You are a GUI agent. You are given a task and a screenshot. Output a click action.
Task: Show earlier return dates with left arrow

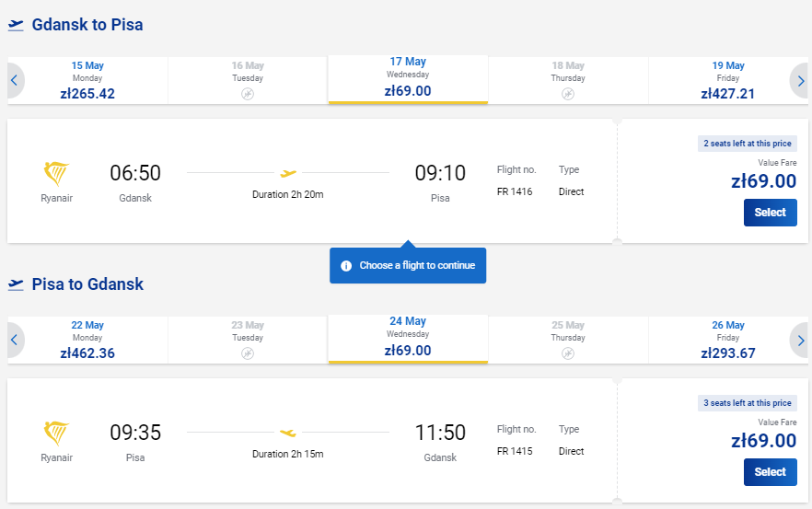point(15,341)
